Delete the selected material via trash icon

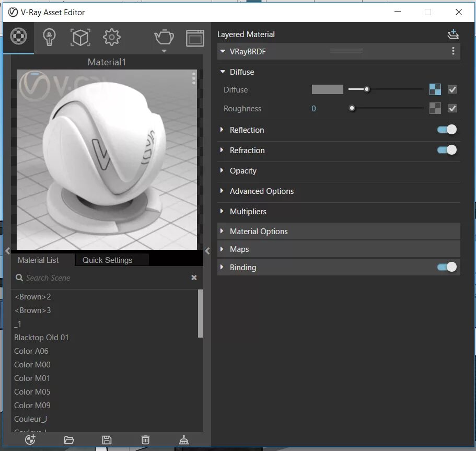(x=145, y=440)
